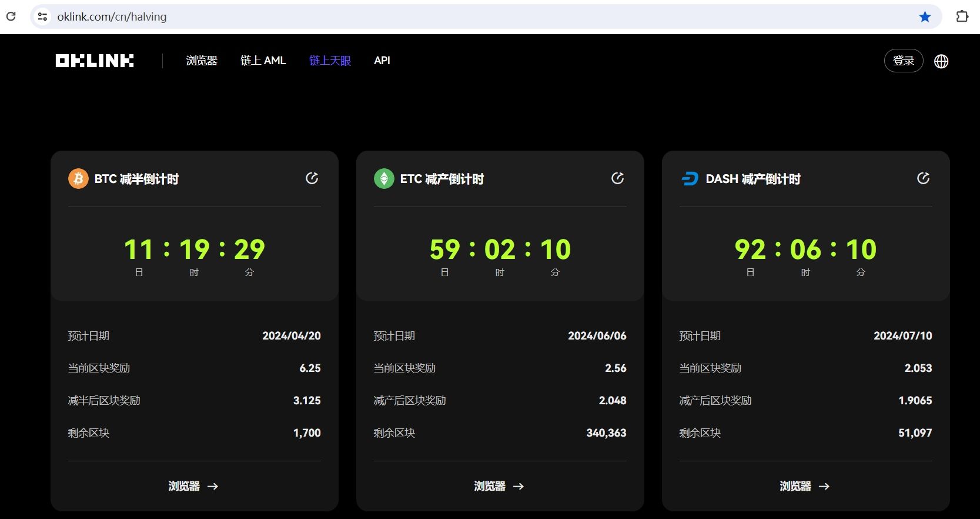980x519 pixels.
Task: Open the API navigation item
Action: (382, 61)
